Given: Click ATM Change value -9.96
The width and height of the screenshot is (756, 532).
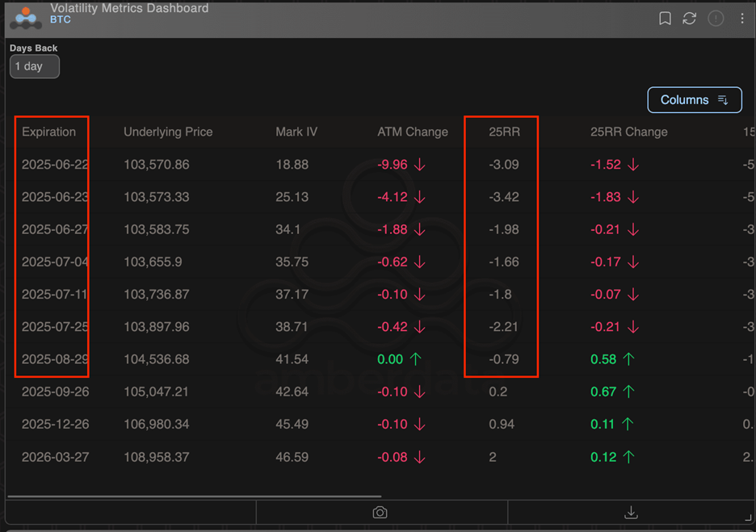Looking at the screenshot, I should (x=393, y=165).
